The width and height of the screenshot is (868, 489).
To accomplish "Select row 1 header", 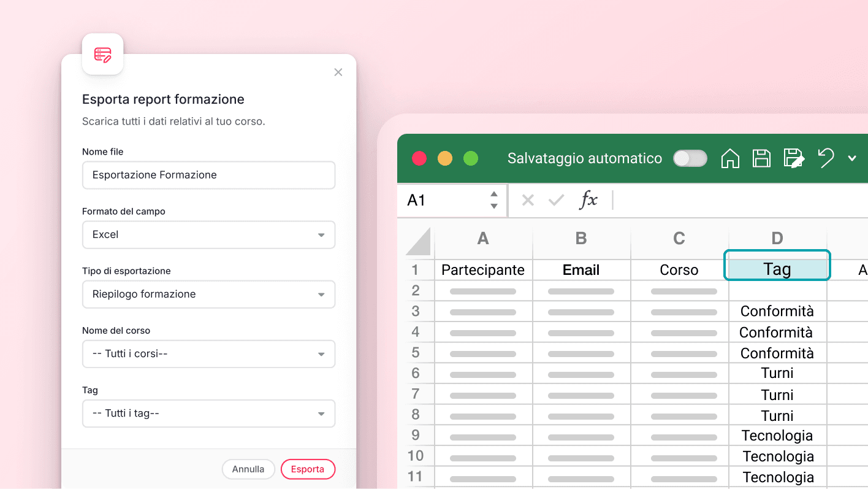I will (x=416, y=270).
